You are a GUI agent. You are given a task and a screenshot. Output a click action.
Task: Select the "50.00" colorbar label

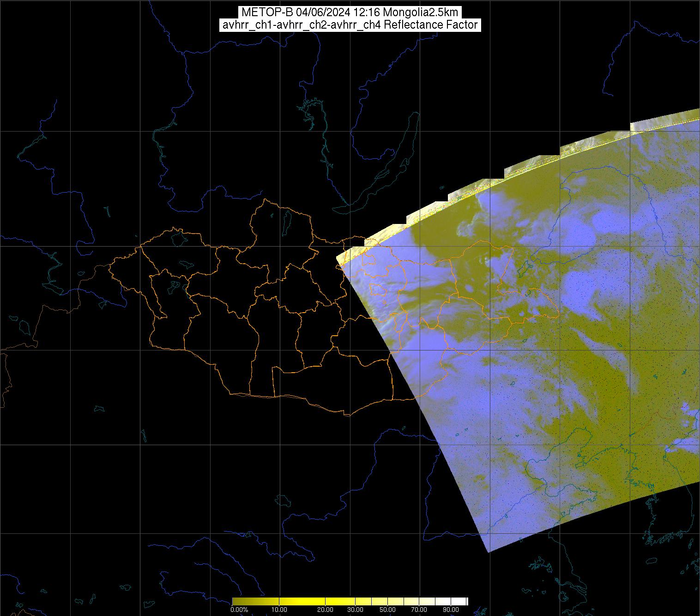click(388, 610)
